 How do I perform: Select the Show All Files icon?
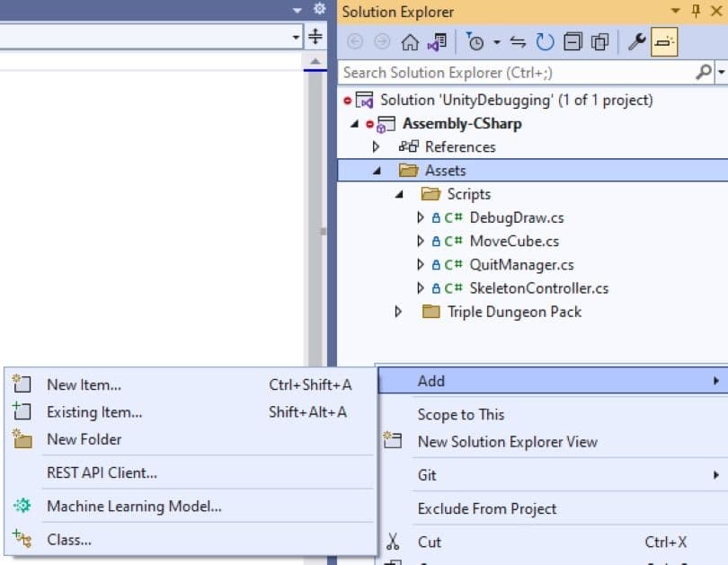coord(600,40)
